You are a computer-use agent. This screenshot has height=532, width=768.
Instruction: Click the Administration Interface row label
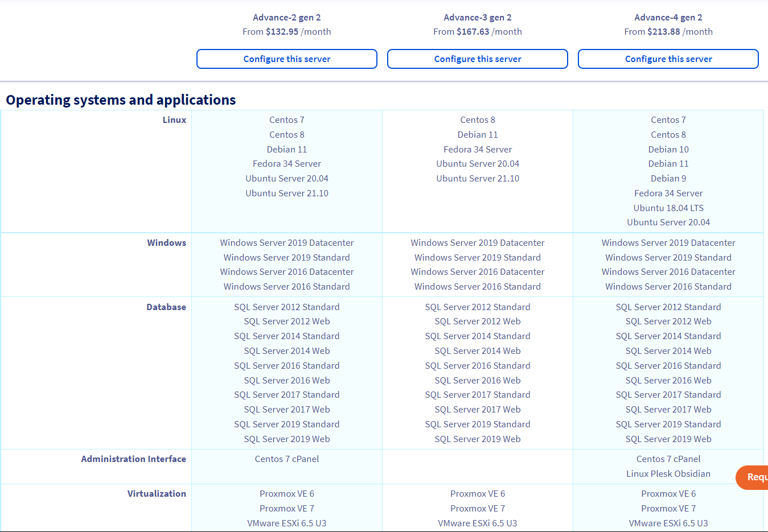tap(134, 459)
